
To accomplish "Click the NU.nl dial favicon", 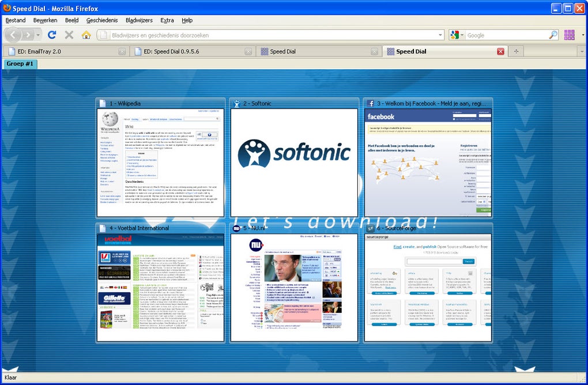I will pos(236,228).
